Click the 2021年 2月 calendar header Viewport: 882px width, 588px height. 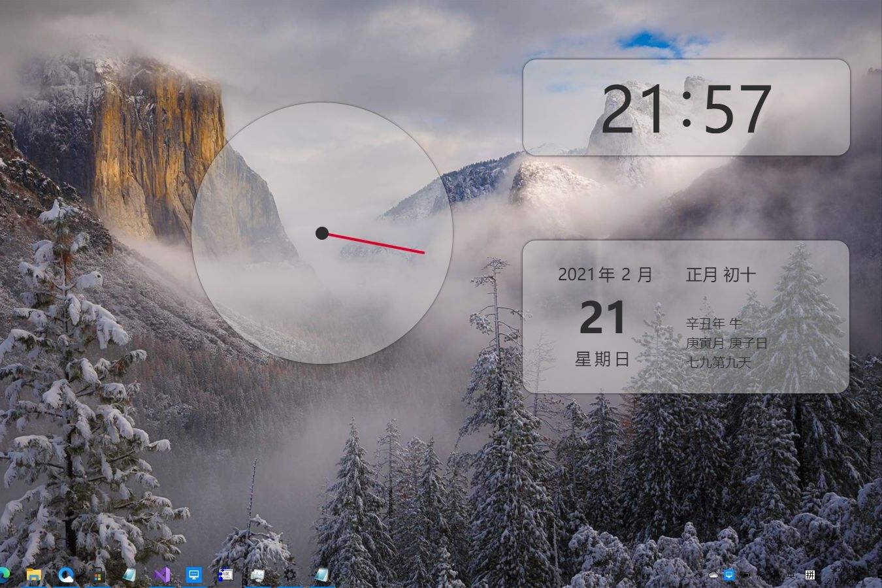click(x=605, y=274)
